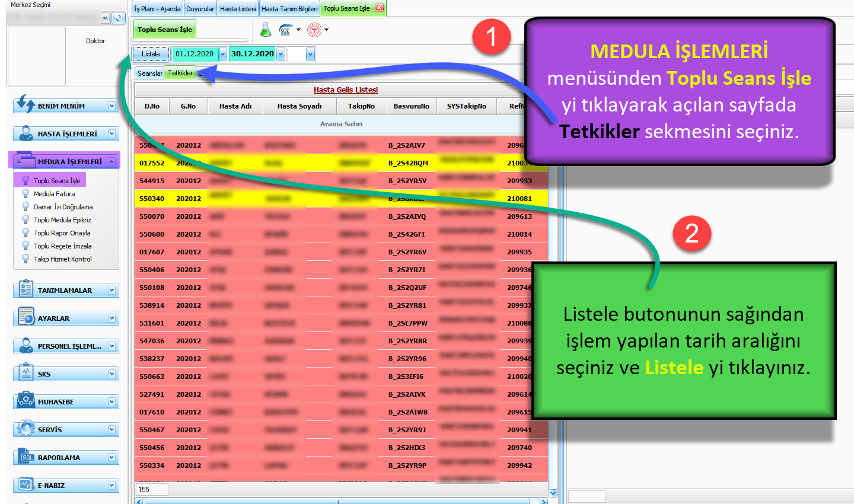Click the SERVİS gear icon
The height and width of the screenshot is (504, 854).
pyautogui.click(x=26, y=428)
